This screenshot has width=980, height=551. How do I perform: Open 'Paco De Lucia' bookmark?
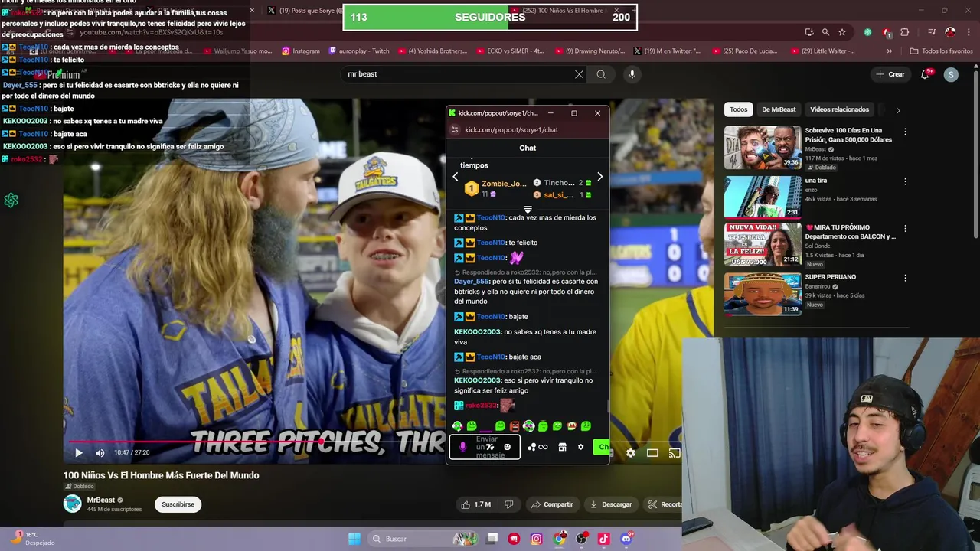pyautogui.click(x=745, y=51)
